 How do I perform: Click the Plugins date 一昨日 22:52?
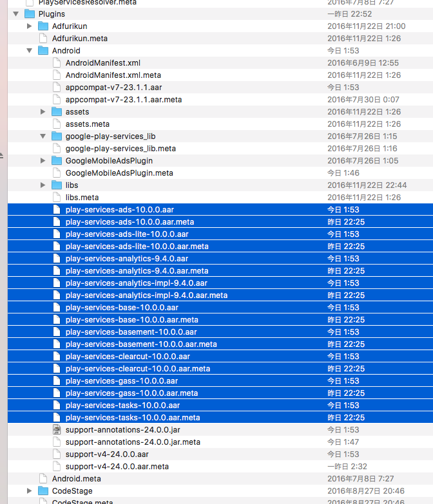(349, 14)
